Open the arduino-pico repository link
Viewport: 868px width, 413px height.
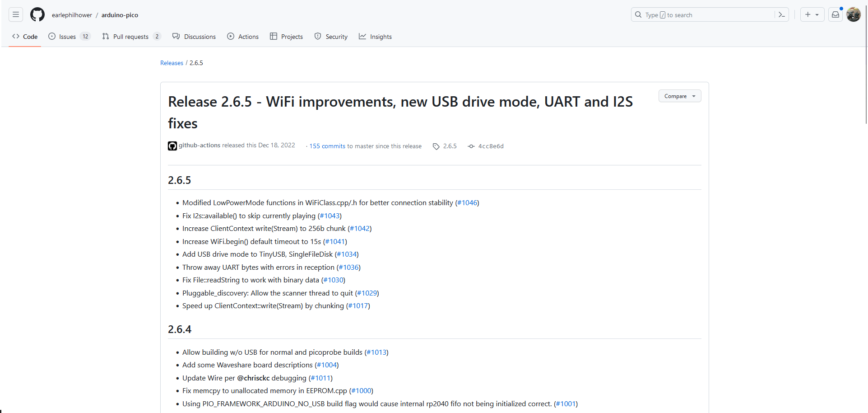[120, 15]
